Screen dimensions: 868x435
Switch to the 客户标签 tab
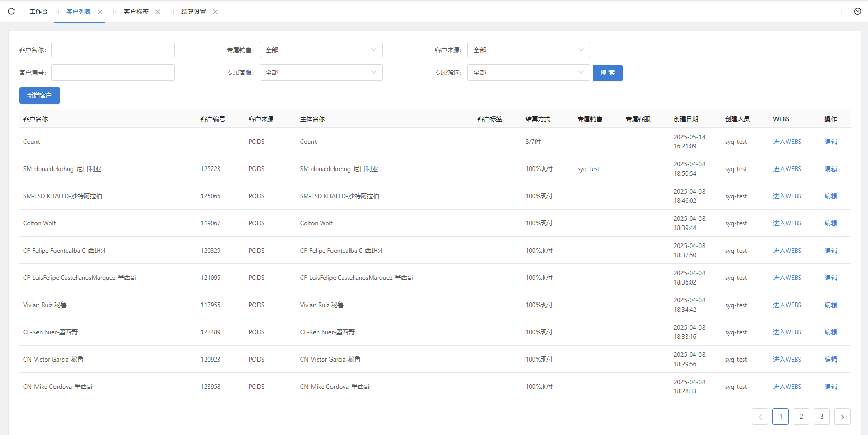click(136, 12)
